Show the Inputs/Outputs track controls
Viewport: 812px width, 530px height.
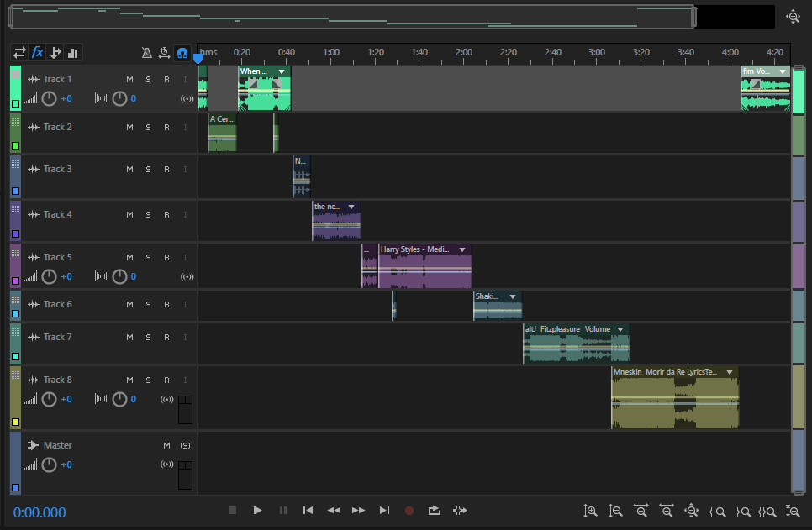(19, 53)
